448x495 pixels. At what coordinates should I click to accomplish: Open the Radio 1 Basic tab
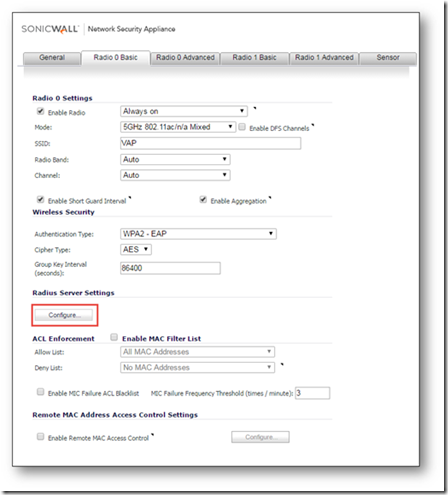click(x=254, y=58)
